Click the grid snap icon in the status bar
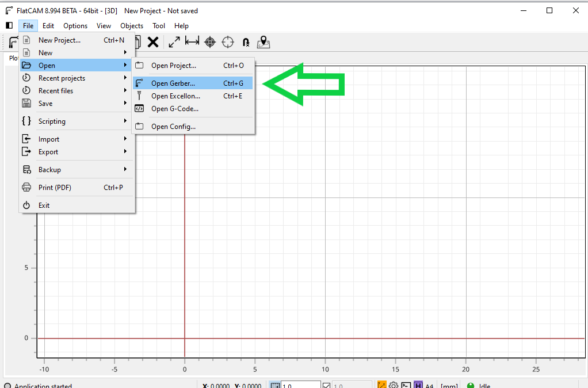The image size is (588, 388). pyautogui.click(x=275, y=385)
